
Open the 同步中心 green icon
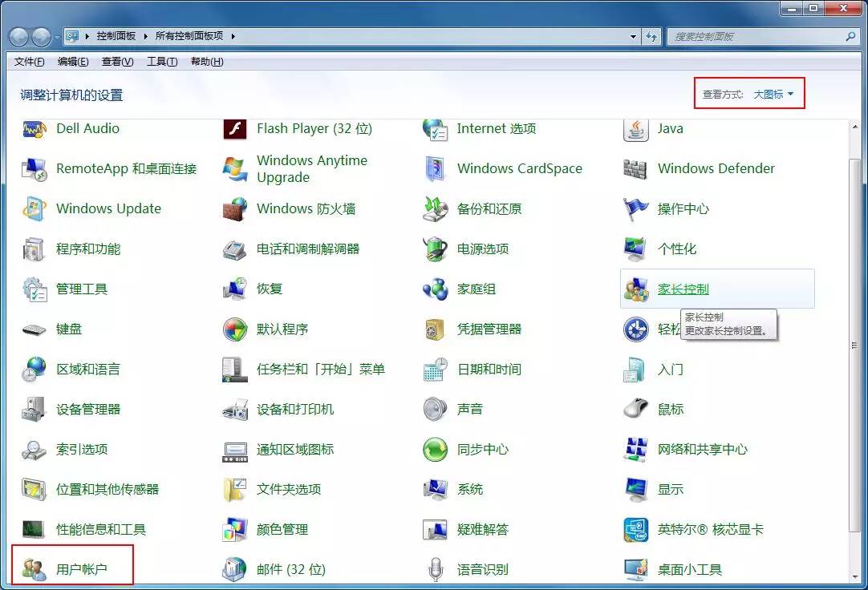[x=435, y=450]
